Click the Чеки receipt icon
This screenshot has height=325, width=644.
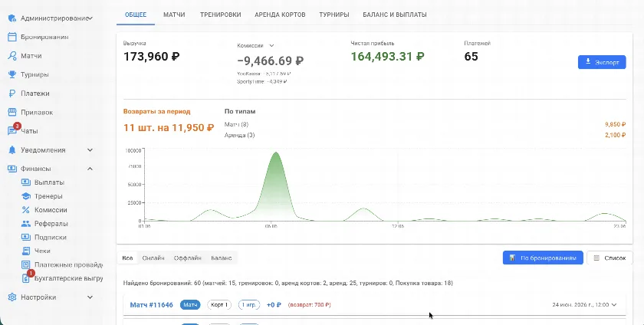pos(26,251)
